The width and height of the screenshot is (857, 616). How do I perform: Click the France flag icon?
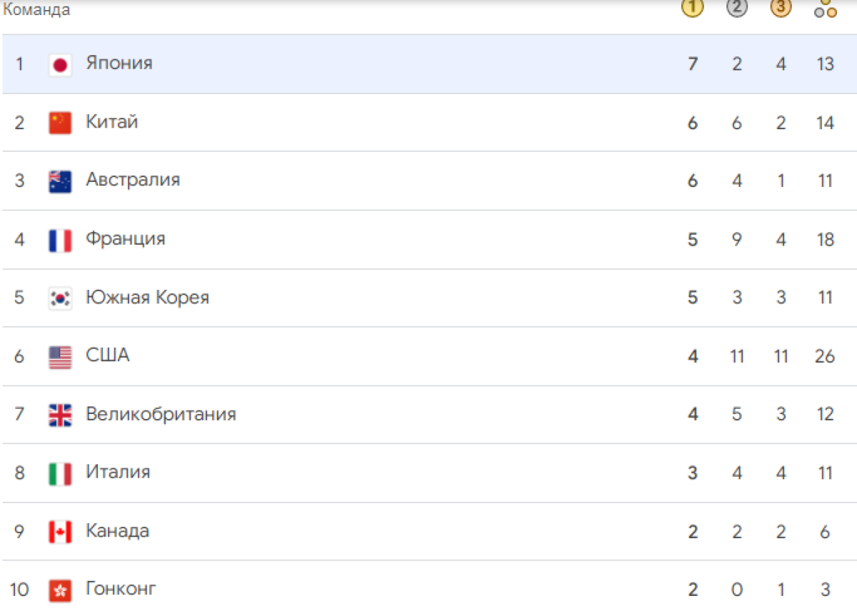point(60,240)
